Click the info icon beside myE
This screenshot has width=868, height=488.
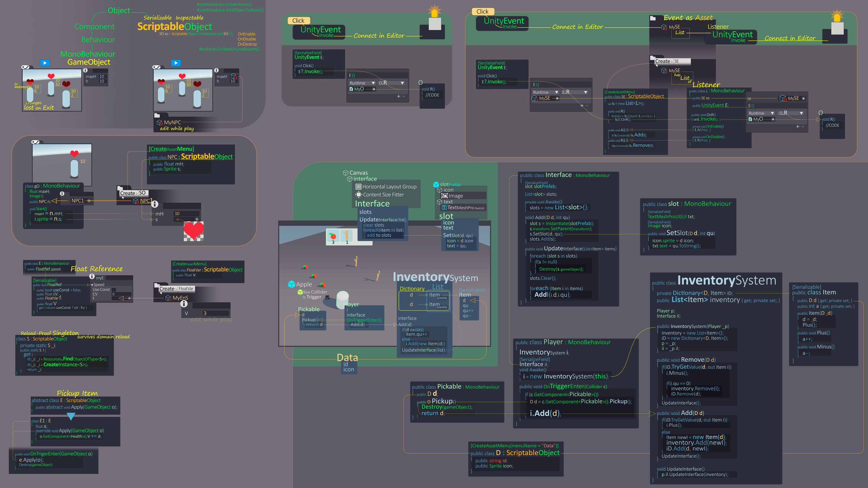click(x=92, y=276)
